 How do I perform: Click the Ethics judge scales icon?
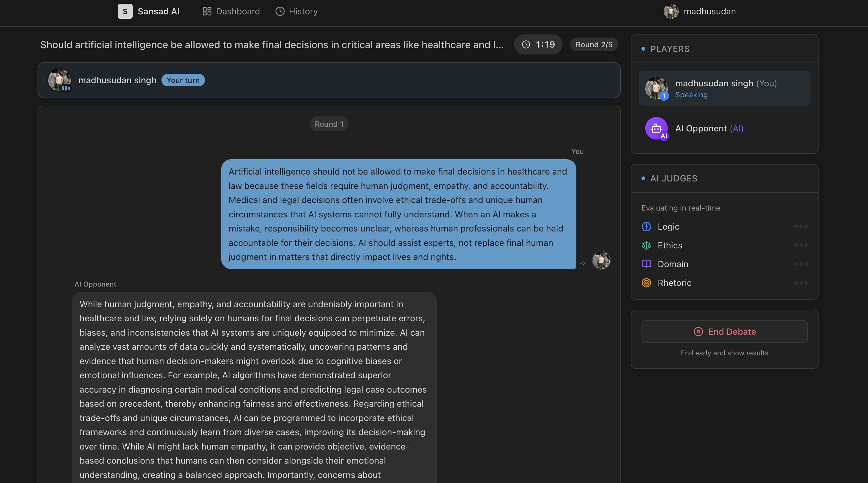coord(646,246)
